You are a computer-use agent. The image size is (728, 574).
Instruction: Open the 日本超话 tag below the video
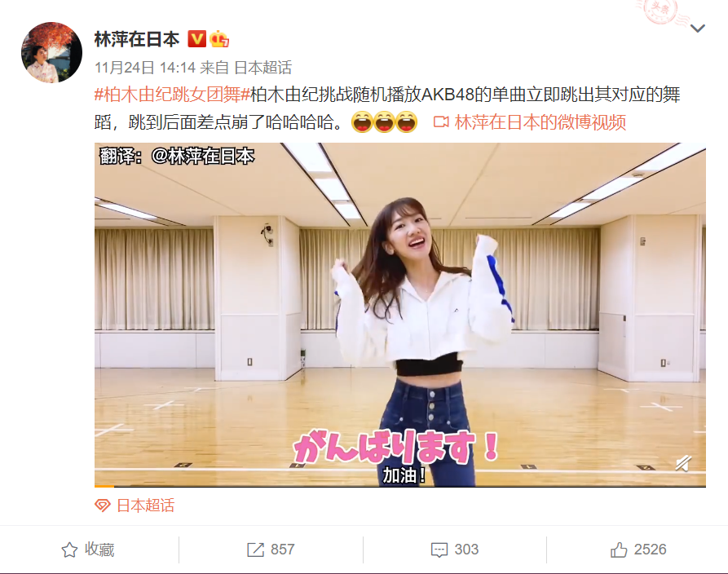[145, 506]
